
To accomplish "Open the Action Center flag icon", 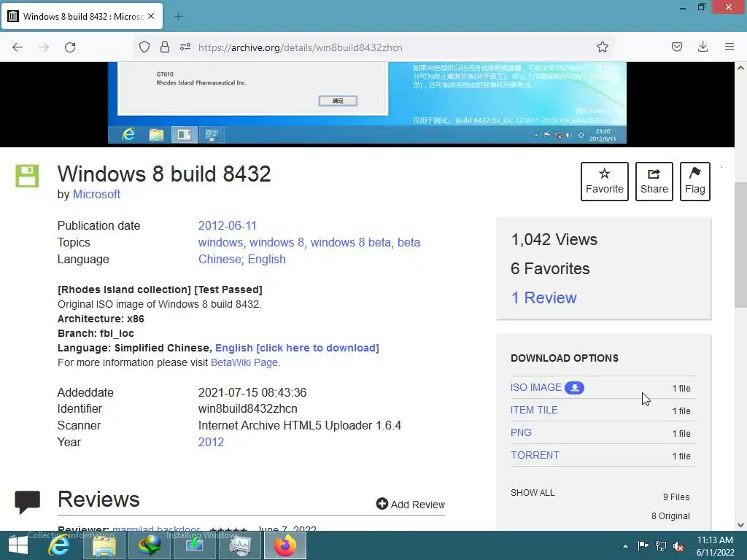I will [x=643, y=545].
